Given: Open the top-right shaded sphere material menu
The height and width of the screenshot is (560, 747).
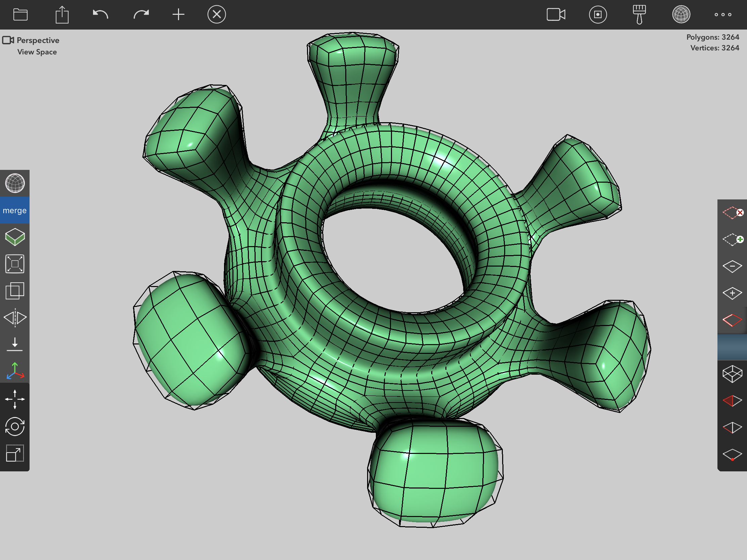Looking at the screenshot, I should 681,14.
